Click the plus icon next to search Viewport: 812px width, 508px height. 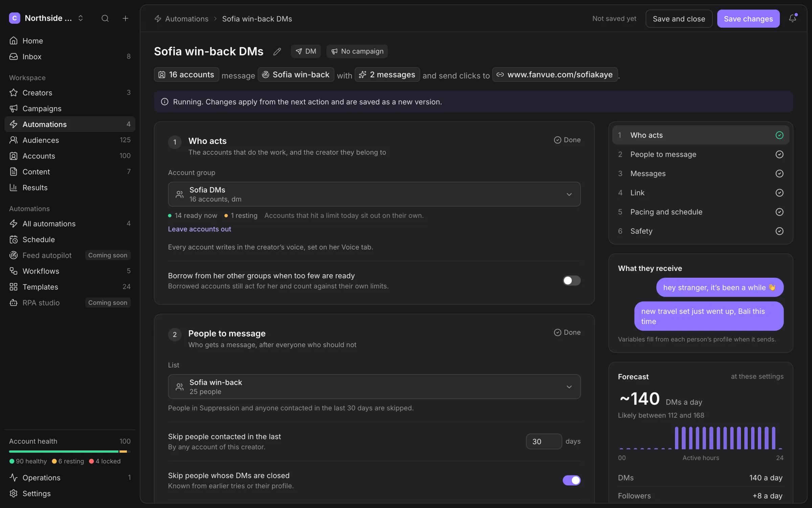pos(125,18)
